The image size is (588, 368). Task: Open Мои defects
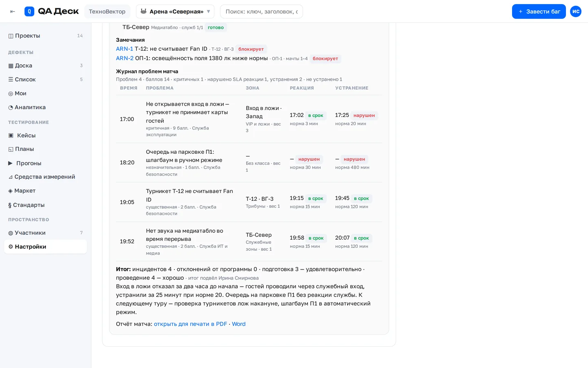coord(45,93)
